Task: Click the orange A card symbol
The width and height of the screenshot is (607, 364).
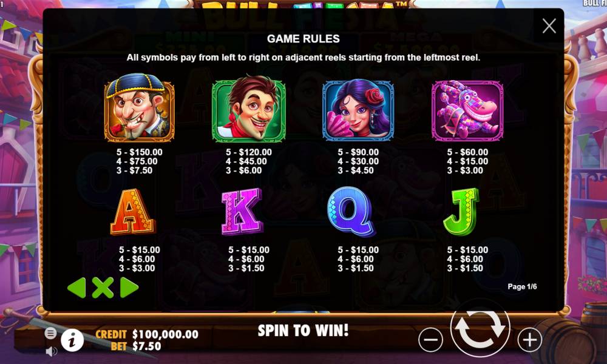Action: tap(133, 212)
